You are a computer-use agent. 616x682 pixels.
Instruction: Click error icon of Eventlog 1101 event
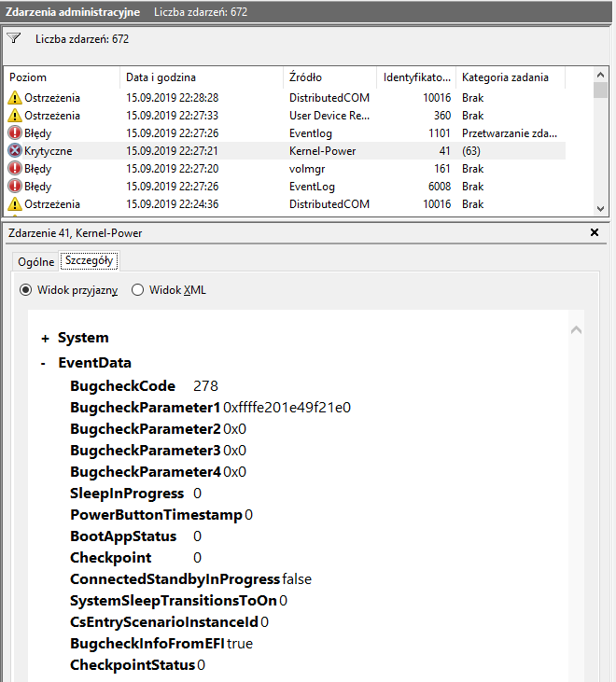pyautogui.click(x=15, y=132)
